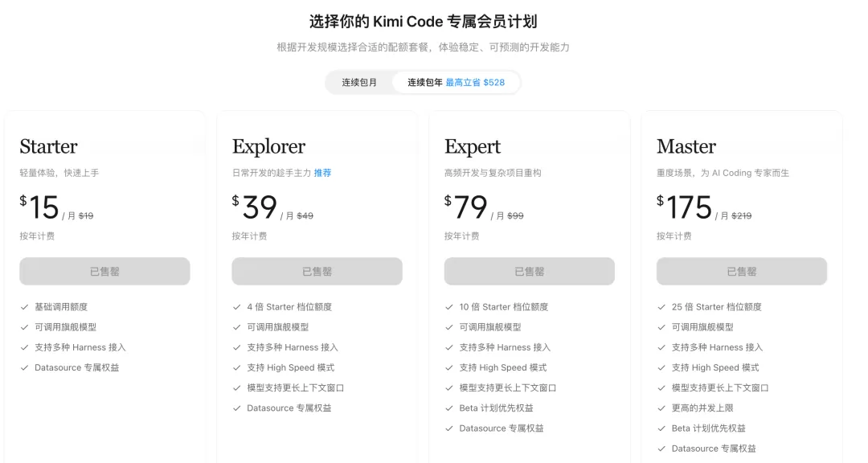Screen dimensions: 868x463
Task: Click Explorer's Datasource 专属权益 text
Action: 289,408
